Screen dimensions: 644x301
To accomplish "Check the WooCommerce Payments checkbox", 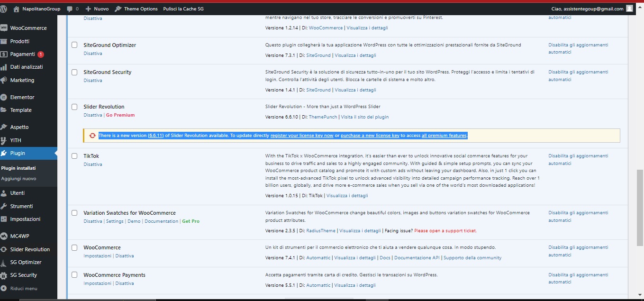I will (74, 275).
